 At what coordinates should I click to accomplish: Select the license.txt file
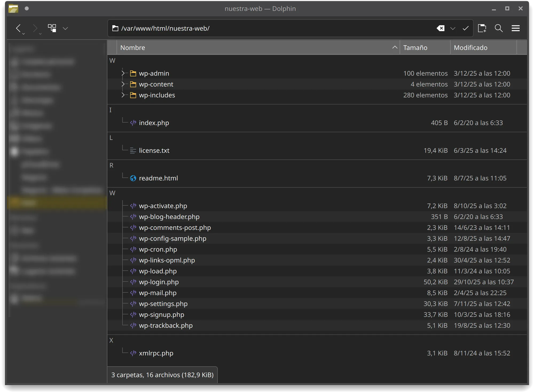pos(154,150)
